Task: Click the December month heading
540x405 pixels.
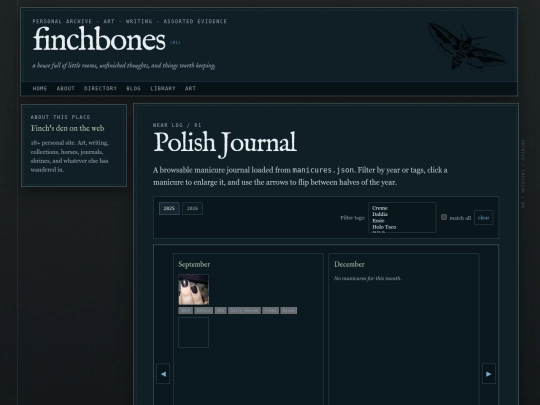Action: pos(349,264)
